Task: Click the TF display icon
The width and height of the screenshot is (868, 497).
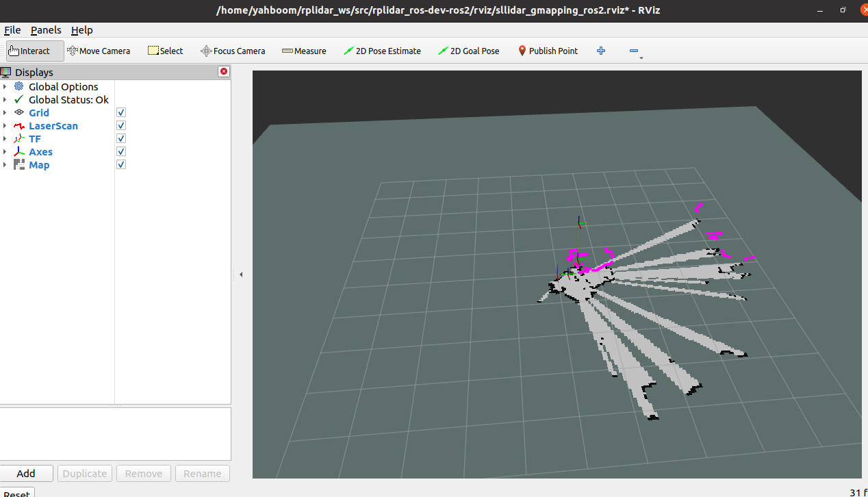Action: click(x=18, y=138)
